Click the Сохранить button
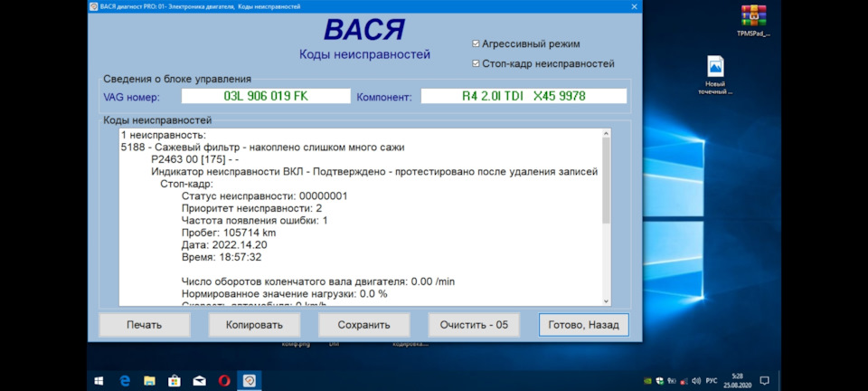The height and width of the screenshot is (391, 868). click(363, 325)
